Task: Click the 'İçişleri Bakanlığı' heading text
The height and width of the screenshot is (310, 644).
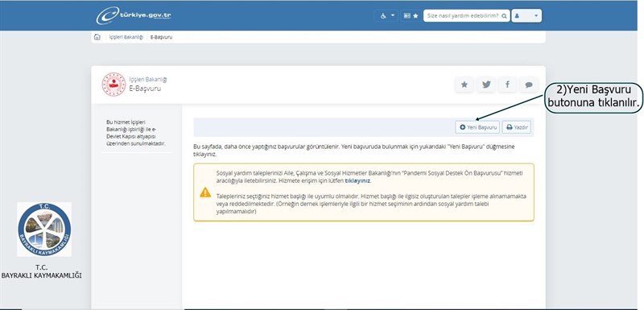Action: coord(148,80)
